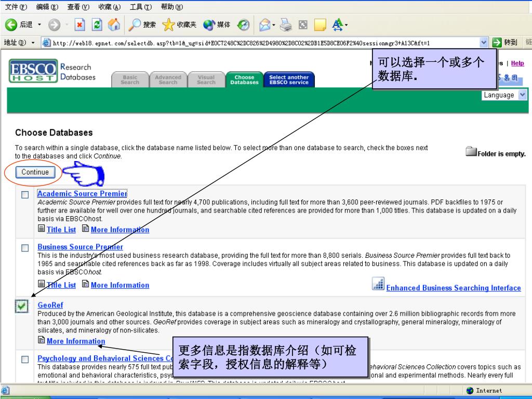The height and width of the screenshot is (399, 532).
Task: Open the 文件(F) menu
Action: pyautogui.click(x=16, y=7)
